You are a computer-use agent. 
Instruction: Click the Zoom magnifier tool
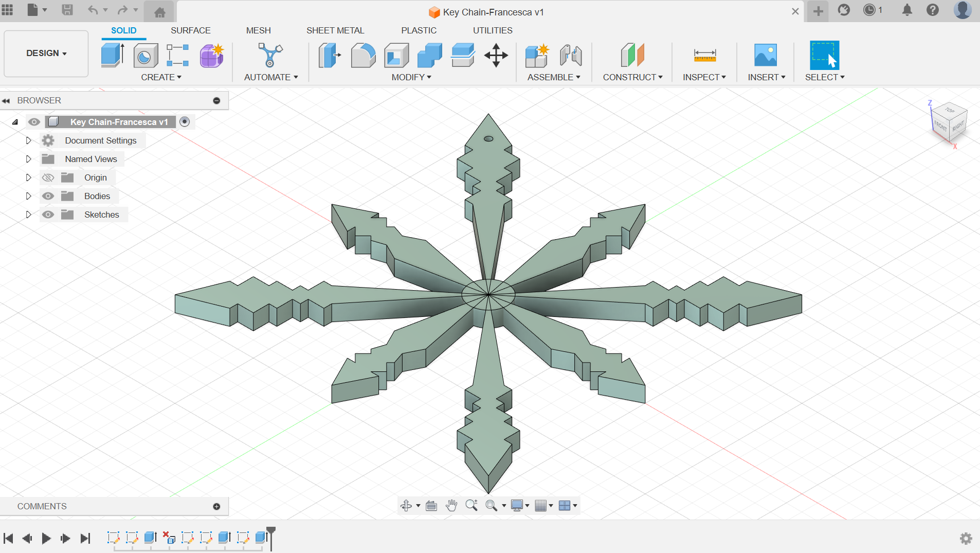471,506
